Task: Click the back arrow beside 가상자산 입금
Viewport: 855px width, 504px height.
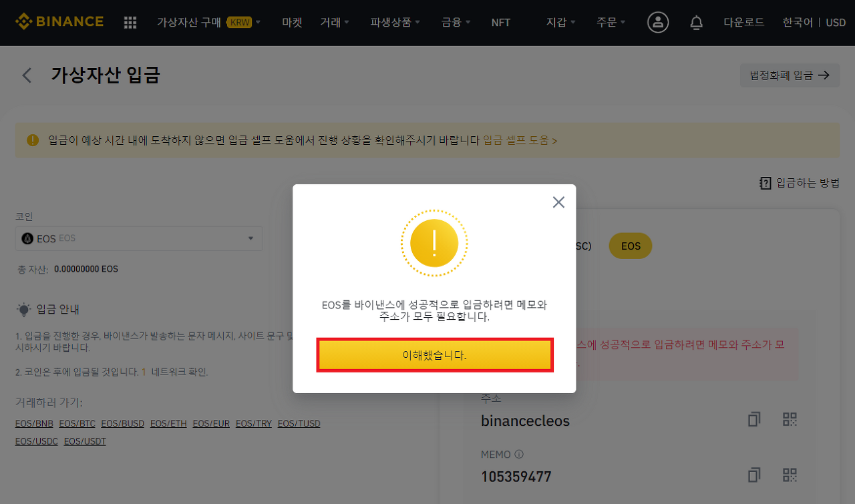Action: click(x=26, y=75)
